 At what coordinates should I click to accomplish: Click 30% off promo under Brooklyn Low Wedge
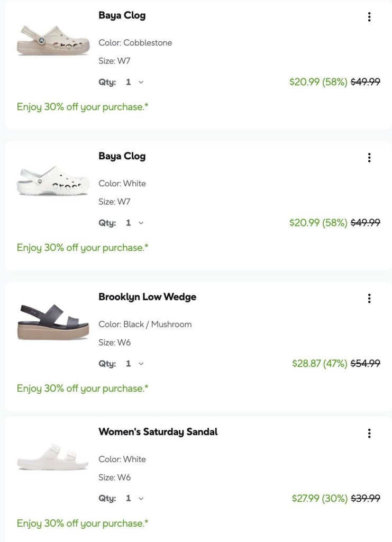pos(83,389)
